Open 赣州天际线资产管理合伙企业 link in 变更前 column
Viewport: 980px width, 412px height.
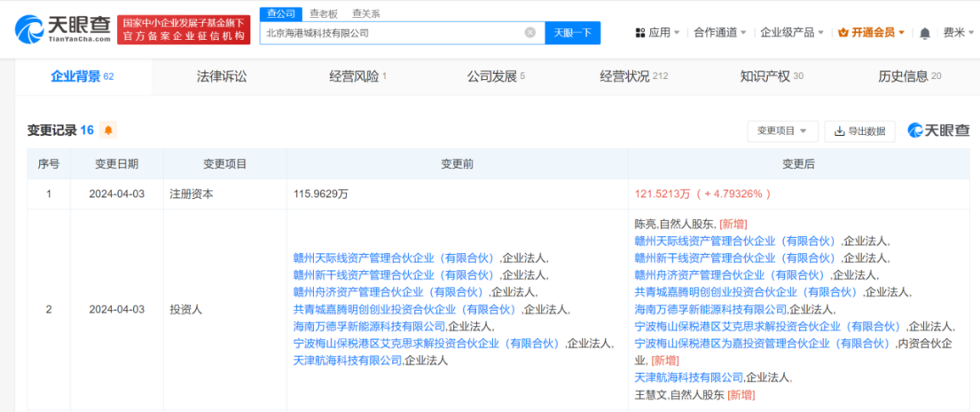394,257
